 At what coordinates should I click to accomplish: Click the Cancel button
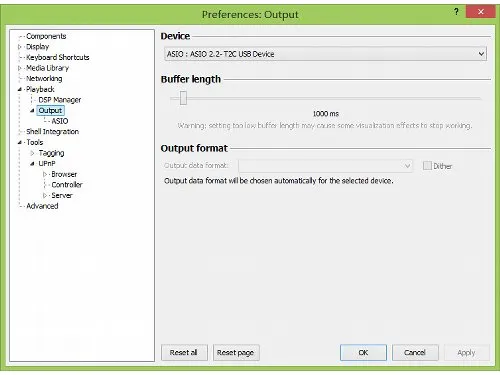[415, 352]
